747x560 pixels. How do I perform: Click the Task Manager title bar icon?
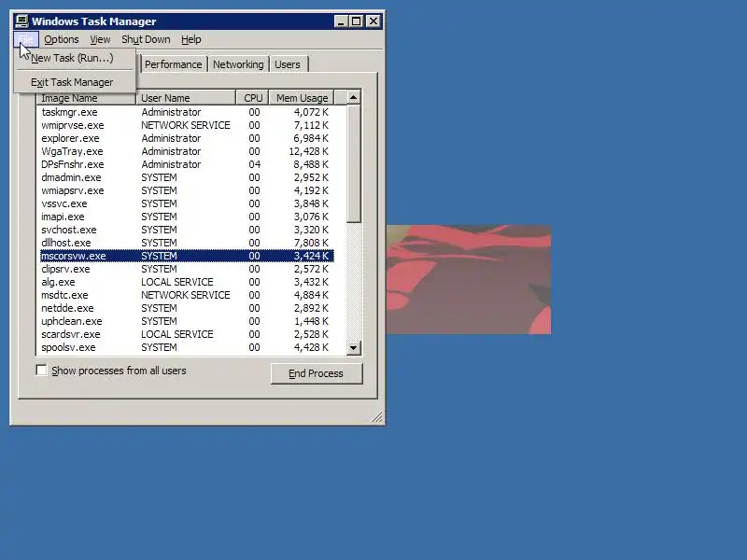pyautogui.click(x=21, y=21)
